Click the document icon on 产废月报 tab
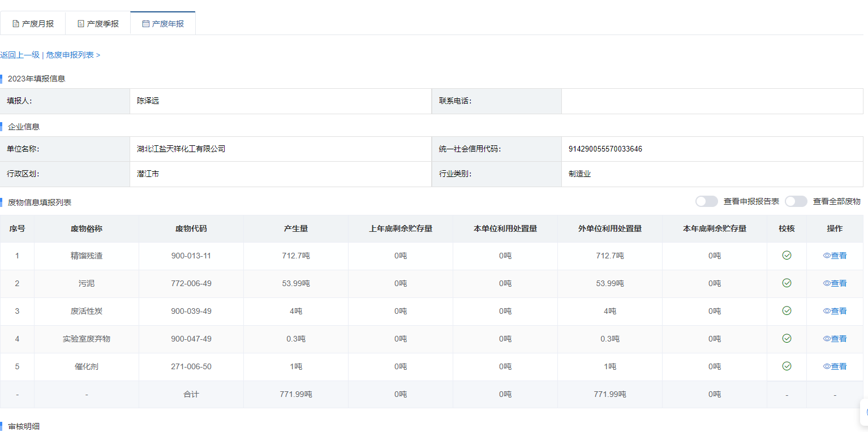Screen dimensions: 868x432 pyautogui.click(x=16, y=24)
